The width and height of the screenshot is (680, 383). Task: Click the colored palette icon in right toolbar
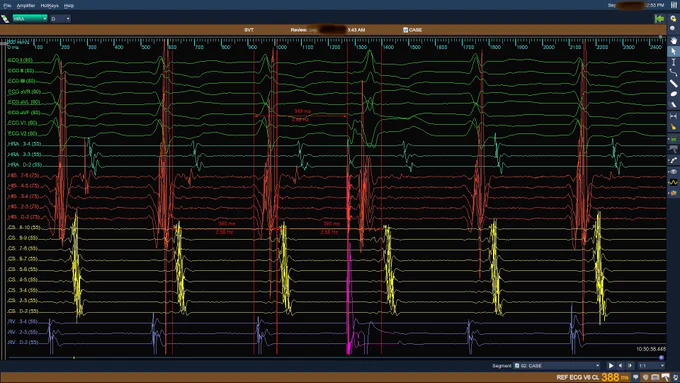point(673,193)
